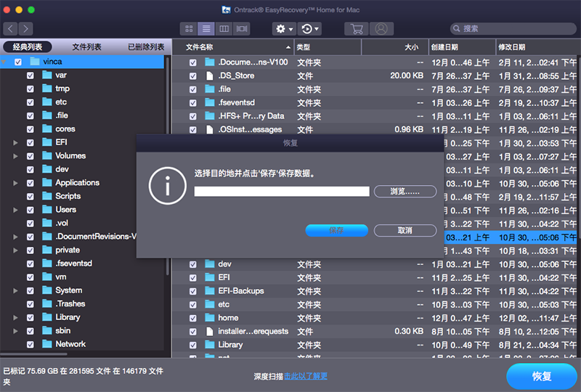Switch to cover flow view
This screenshot has height=392, width=581.
tap(242, 28)
